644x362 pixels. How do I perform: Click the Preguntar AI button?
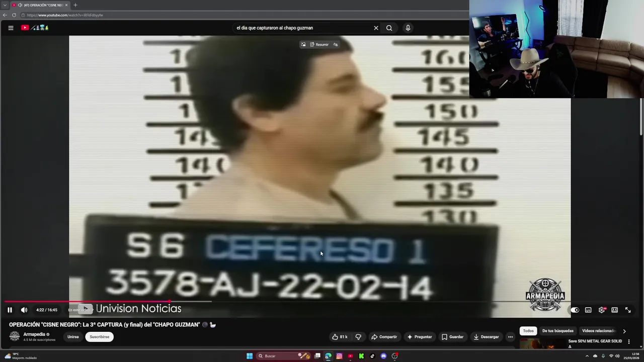[x=419, y=337]
